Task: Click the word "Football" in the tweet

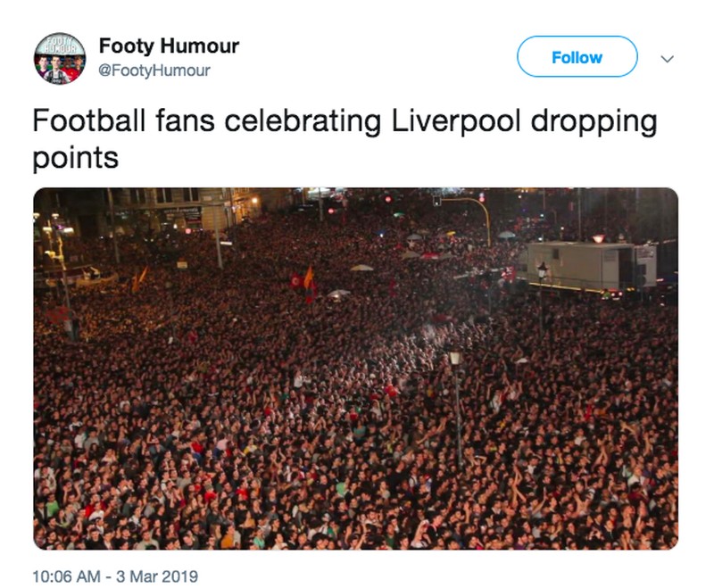Action: 88,121
